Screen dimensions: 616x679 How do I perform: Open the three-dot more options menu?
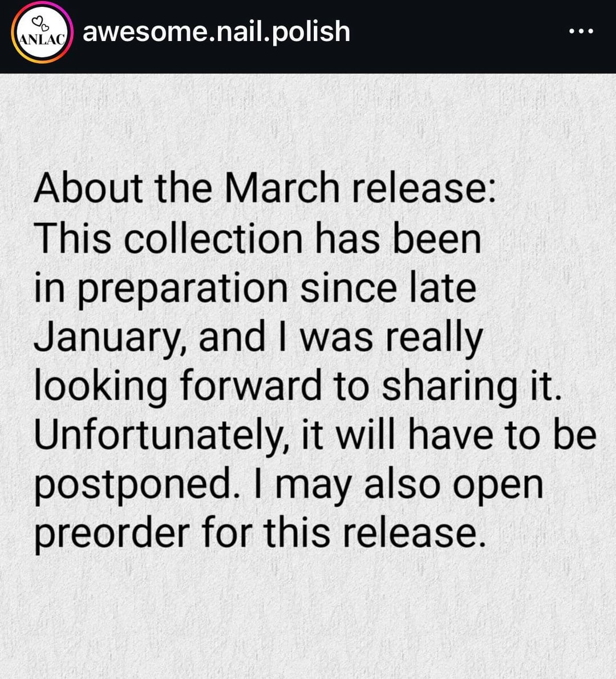coord(581,31)
